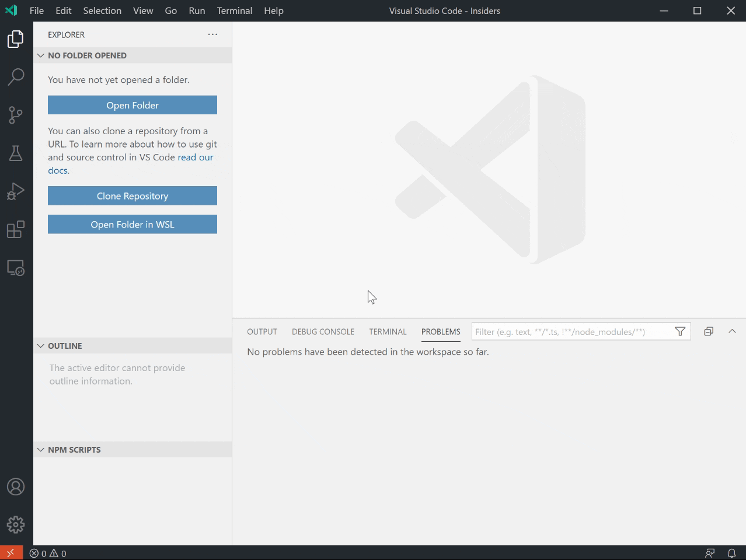Screen dimensions: 746x560
Task: Open the Extensions view
Action: (x=16, y=229)
